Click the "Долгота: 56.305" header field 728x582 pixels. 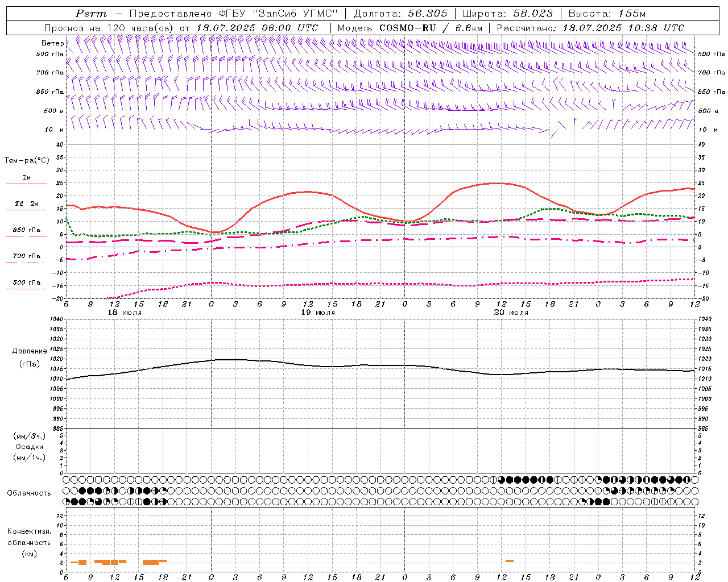(401, 14)
